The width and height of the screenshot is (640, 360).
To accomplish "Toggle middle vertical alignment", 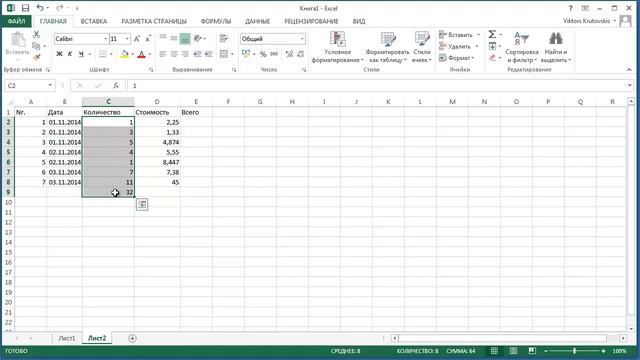I will point(174,38).
